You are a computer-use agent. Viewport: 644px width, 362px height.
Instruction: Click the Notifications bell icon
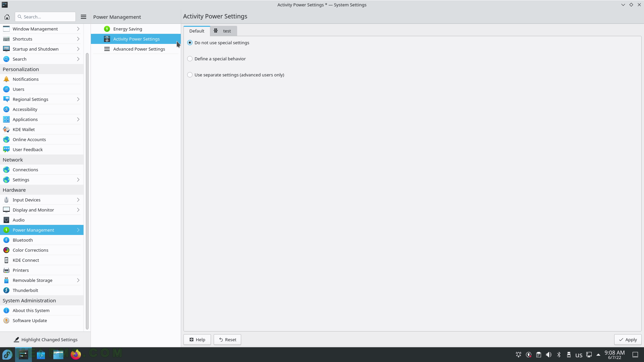(6, 79)
